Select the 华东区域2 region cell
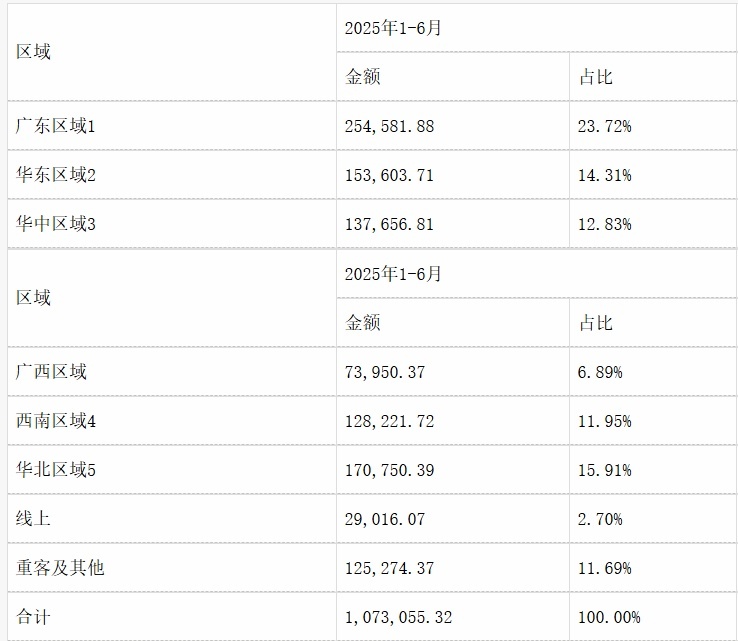The image size is (738, 641). pyautogui.click(x=55, y=175)
